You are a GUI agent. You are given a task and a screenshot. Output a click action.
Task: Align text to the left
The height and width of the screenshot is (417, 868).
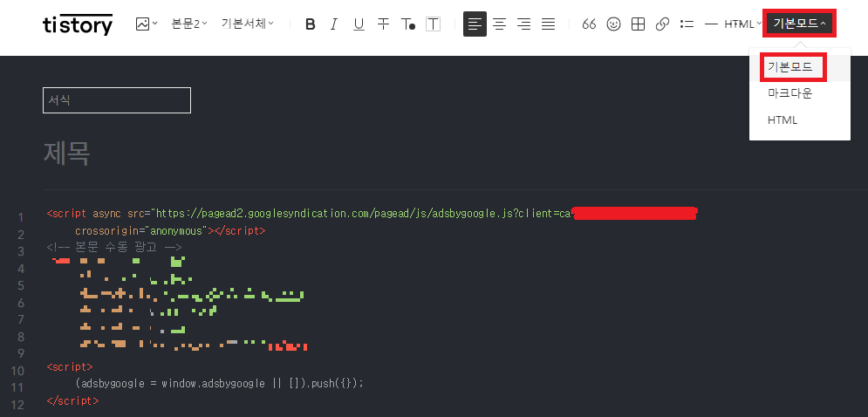point(475,24)
